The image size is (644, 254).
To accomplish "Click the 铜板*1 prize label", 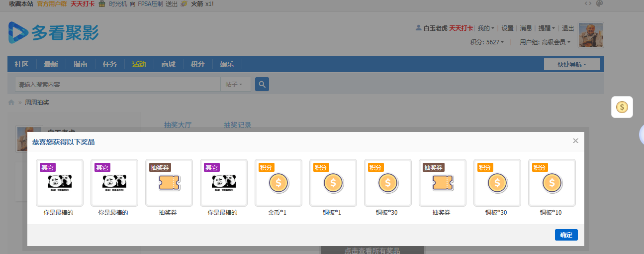I will (332, 213).
